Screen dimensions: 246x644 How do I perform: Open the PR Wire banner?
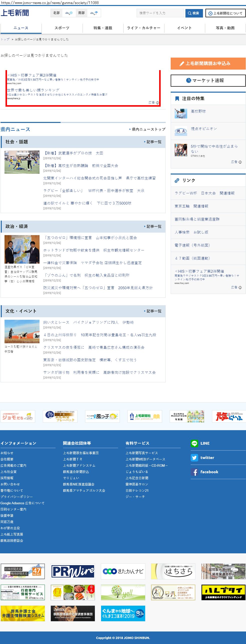click(x=73, y=571)
